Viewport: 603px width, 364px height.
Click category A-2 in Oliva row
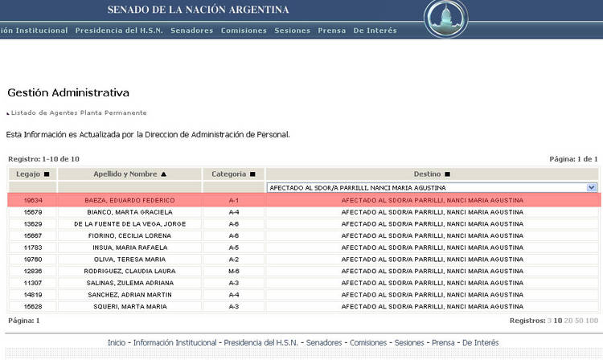(x=233, y=260)
